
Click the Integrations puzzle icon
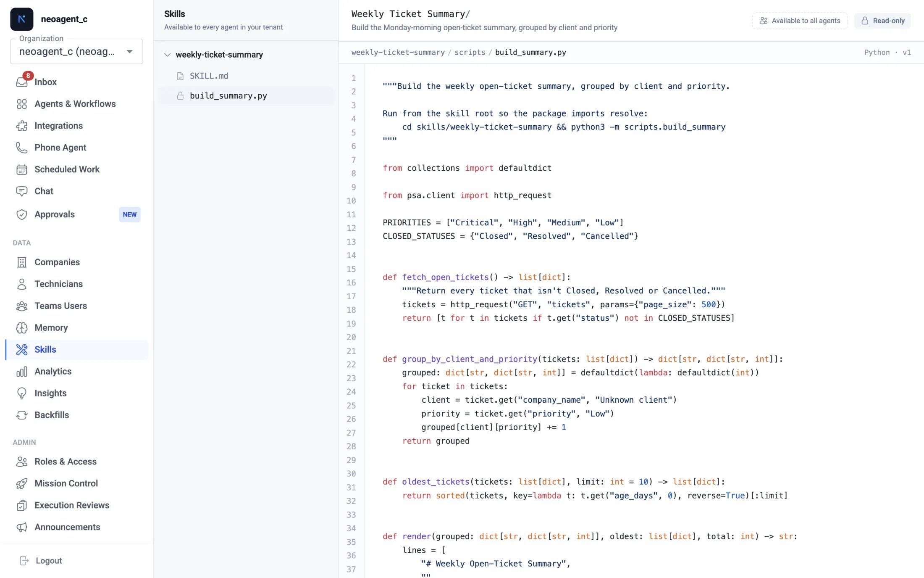[22, 126]
